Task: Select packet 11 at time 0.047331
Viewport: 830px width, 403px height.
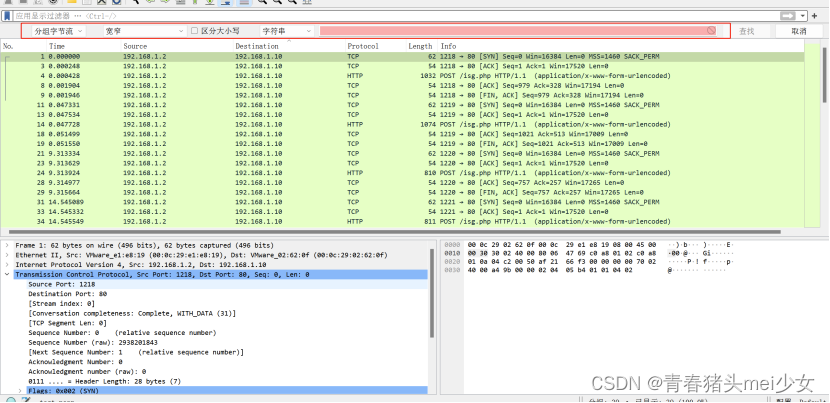Action: click(x=402, y=105)
